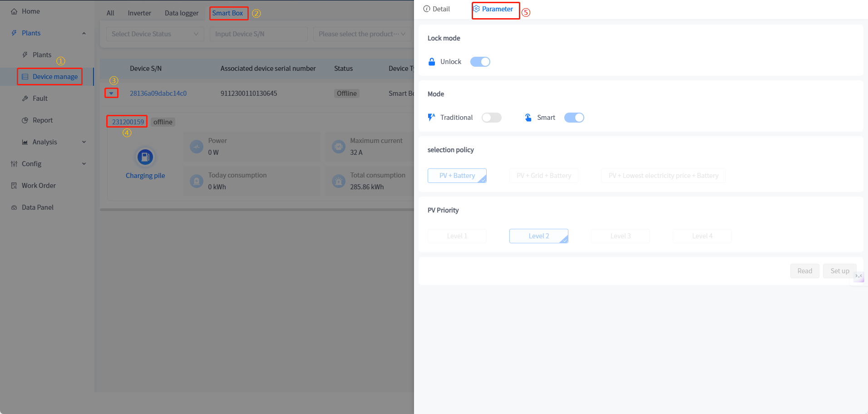Image resolution: width=868 pixels, height=414 pixels.
Task: Click the Today consumption icon
Action: (x=197, y=181)
